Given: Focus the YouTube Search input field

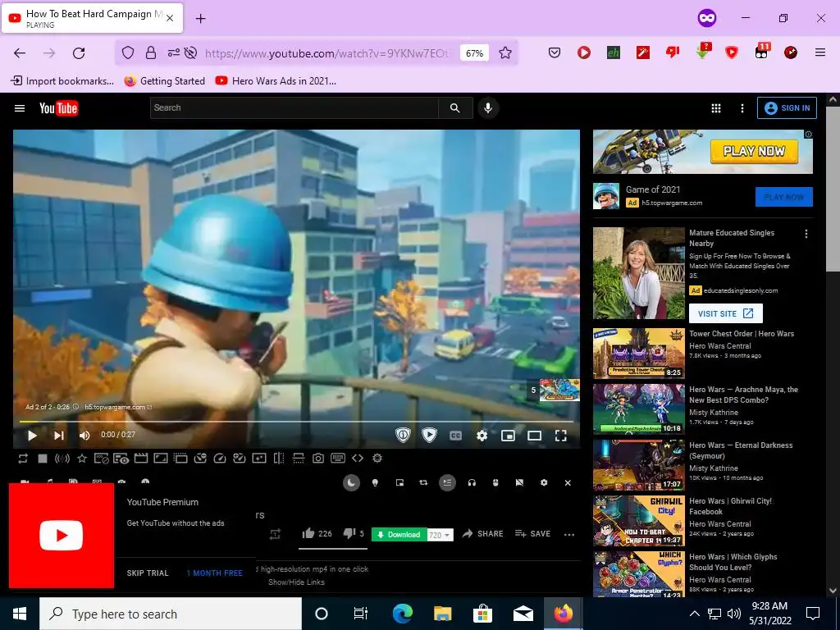Looking at the screenshot, I should (x=294, y=107).
